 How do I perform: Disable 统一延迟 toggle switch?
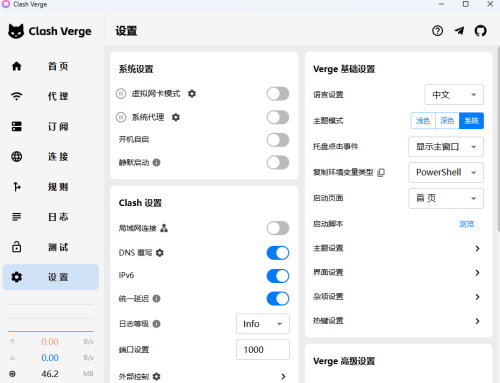click(x=278, y=299)
